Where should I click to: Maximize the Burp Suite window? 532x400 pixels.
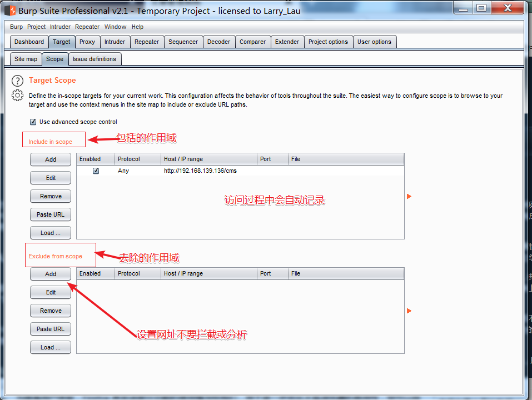tap(481, 8)
